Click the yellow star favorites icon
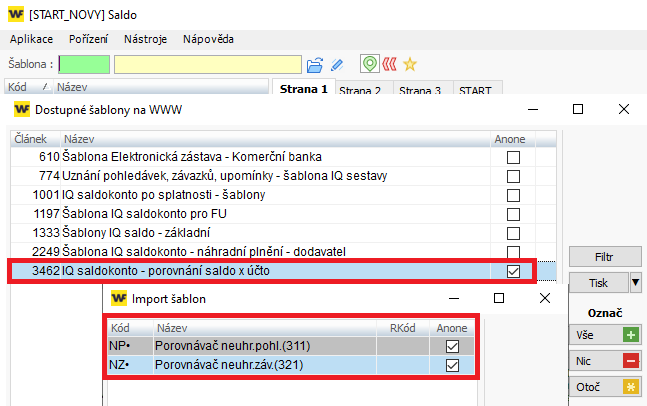Viewport: 647px width, 406px height. tap(409, 64)
